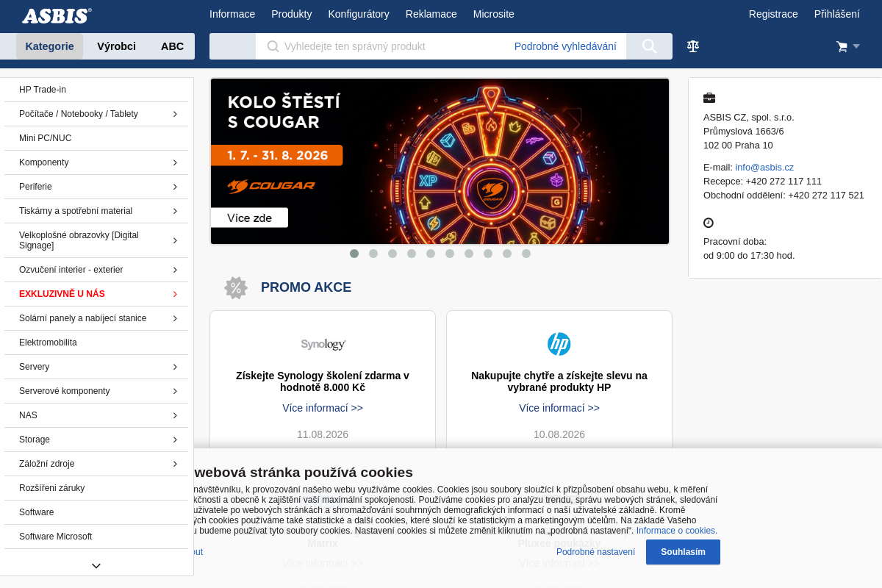Open the shopping cart icon

pos(842,46)
